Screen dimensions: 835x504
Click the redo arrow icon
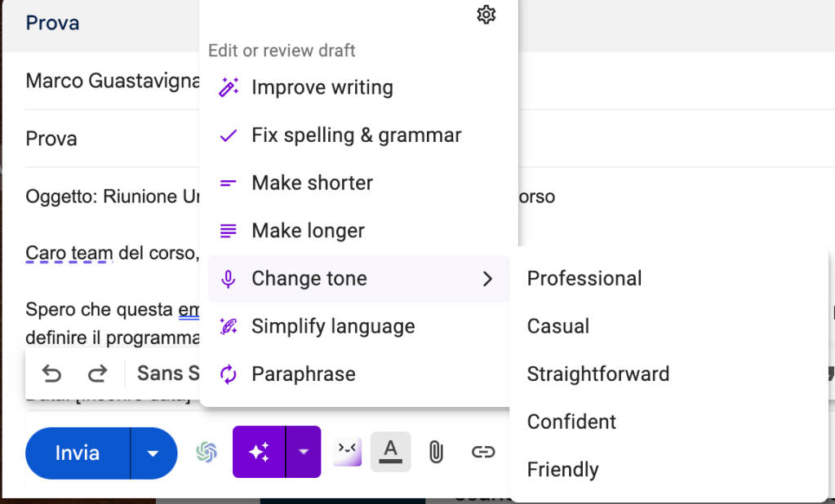(98, 374)
